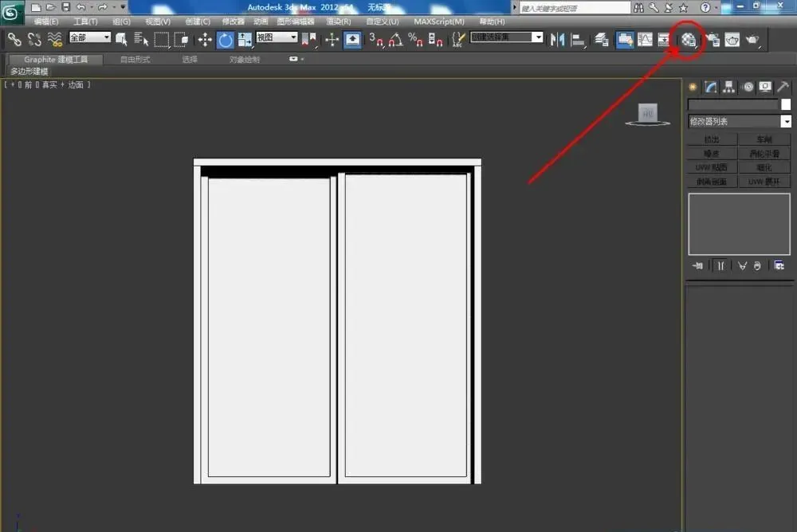Screen dimensions: 797x532
Task: Click the Render Setup teapot icon
Action: tap(712, 40)
